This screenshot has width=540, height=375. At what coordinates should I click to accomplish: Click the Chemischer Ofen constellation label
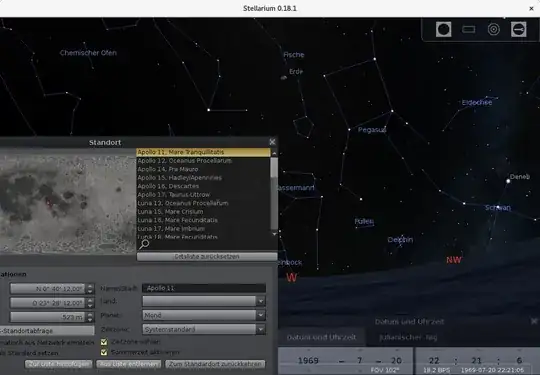[x=88, y=53]
